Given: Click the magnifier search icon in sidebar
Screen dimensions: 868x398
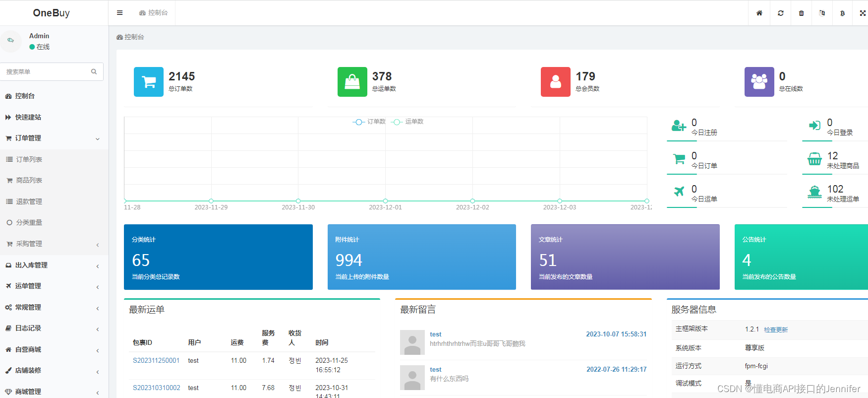Looking at the screenshot, I should coord(94,71).
